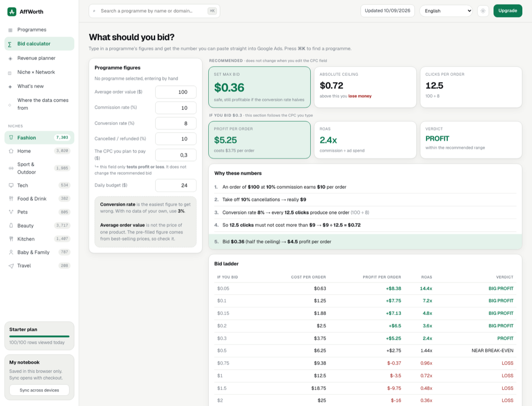The image size is (532, 406).
Task: Click the Starter plan usage progress bar
Action: point(39,336)
